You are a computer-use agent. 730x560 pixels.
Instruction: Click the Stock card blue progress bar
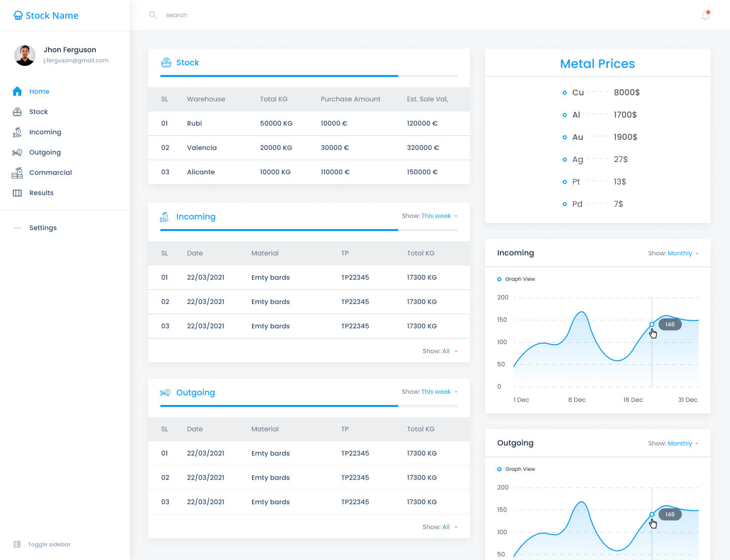[x=279, y=76]
